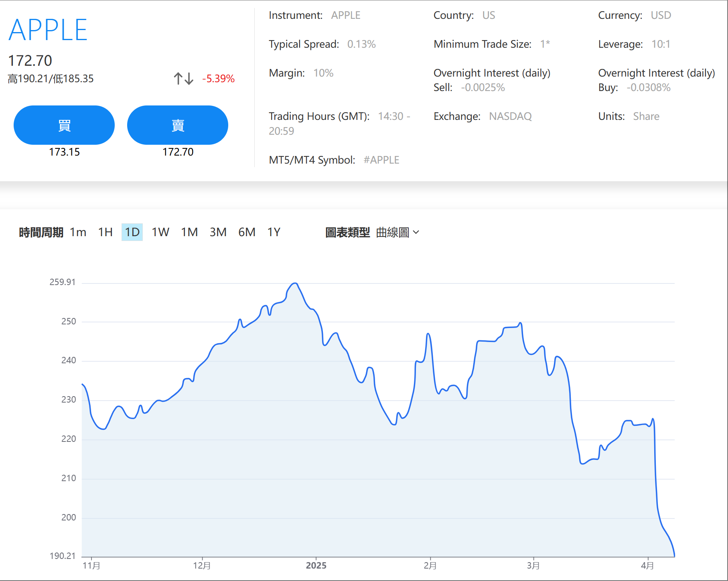
Task: Click the Instrument value APPLE
Action: 346,15
